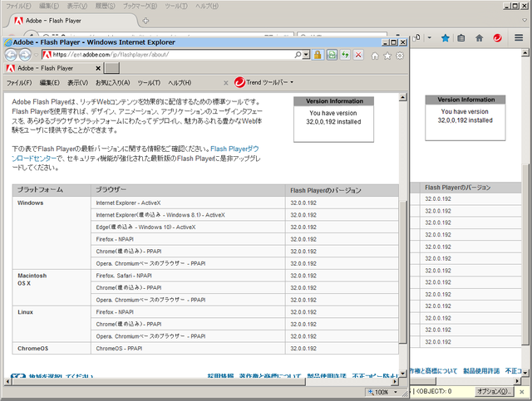Click the Macintosh OS X platform cell
The width and height of the screenshot is (532, 401).
[x=52, y=288]
